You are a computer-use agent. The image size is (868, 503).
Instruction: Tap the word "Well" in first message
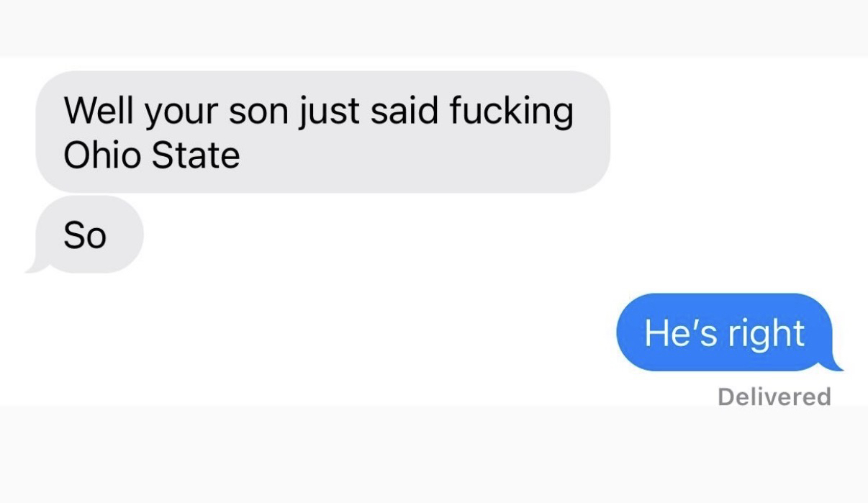point(99,112)
